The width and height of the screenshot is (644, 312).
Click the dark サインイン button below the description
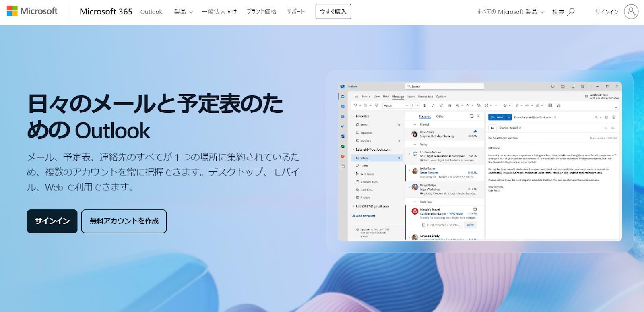pyautogui.click(x=52, y=221)
